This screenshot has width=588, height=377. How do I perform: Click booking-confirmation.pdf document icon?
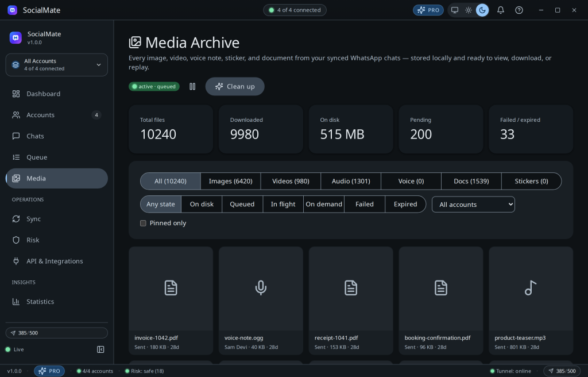point(440,288)
